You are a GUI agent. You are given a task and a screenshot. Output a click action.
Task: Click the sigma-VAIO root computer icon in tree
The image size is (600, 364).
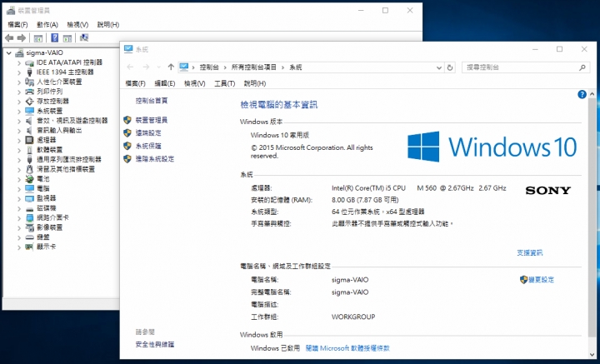(19, 52)
